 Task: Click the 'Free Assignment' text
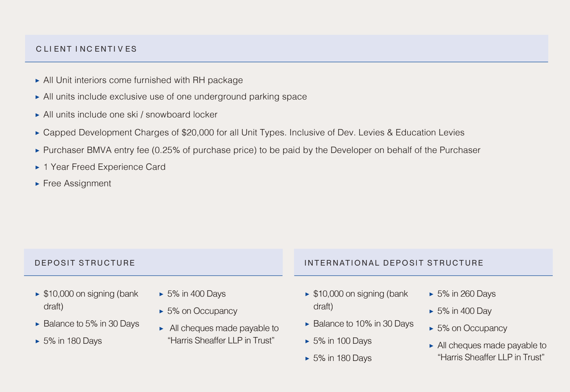(x=77, y=183)
